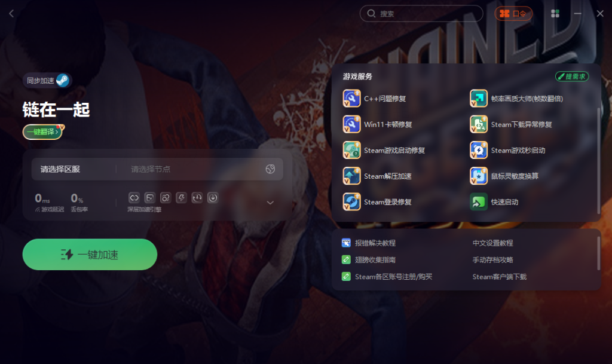Image resolution: width=612 pixels, height=364 pixels.
Task: Click the 鼠标灵敏度换算 tool icon
Action: tap(478, 176)
